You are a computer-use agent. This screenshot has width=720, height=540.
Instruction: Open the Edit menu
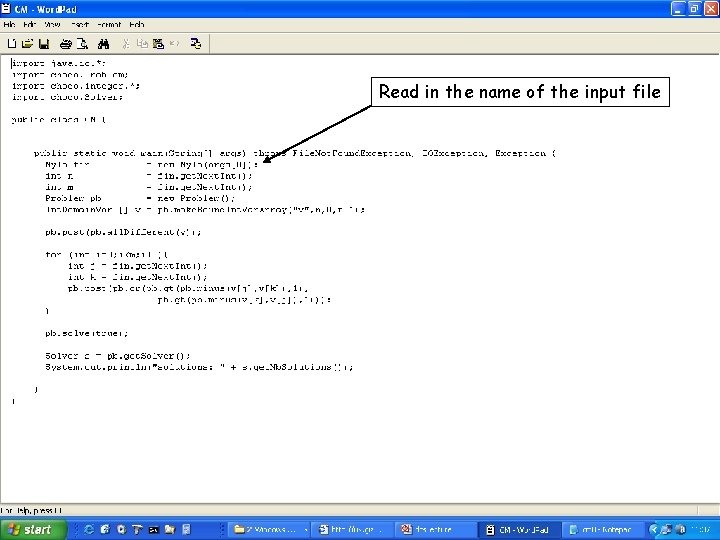click(x=29, y=24)
